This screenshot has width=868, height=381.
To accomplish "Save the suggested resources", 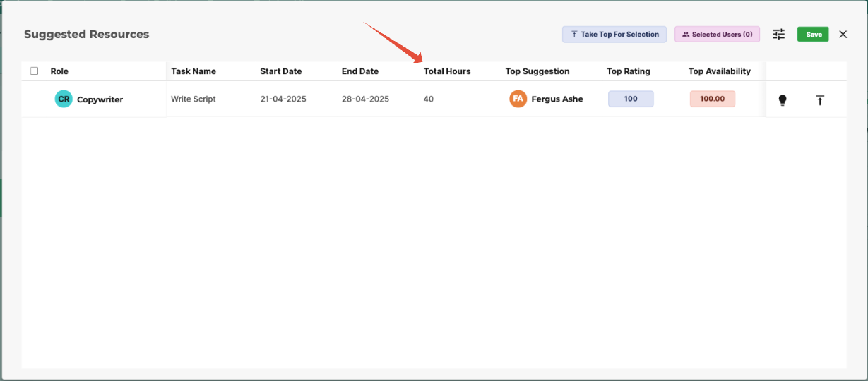I will tap(814, 34).
